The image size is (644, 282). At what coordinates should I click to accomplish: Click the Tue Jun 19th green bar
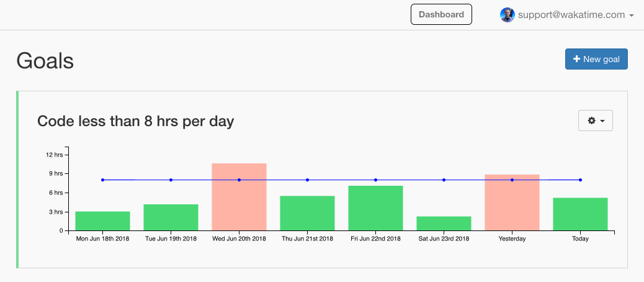171,217
